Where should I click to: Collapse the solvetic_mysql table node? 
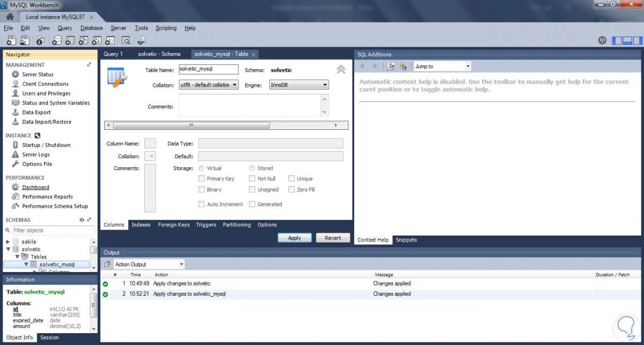point(26,265)
